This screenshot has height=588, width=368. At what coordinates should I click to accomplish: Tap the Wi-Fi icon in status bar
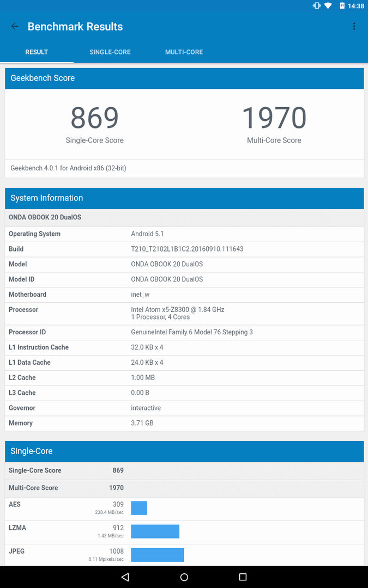(x=328, y=5)
